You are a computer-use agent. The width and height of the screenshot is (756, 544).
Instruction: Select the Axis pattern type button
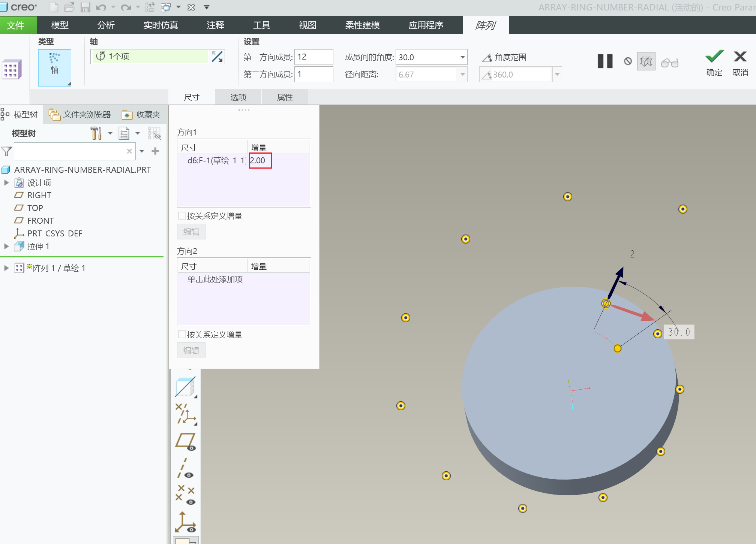pyautogui.click(x=55, y=67)
